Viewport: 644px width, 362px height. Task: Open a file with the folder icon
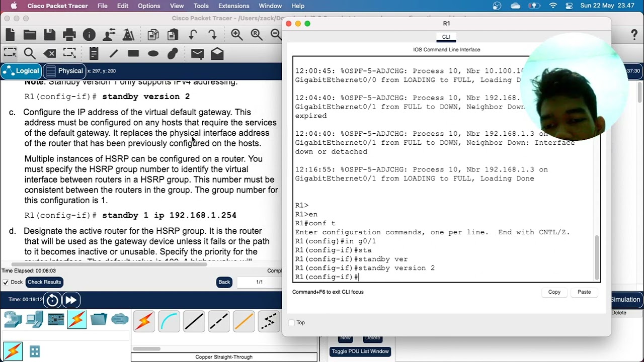pyautogui.click(x=30, y=35)
